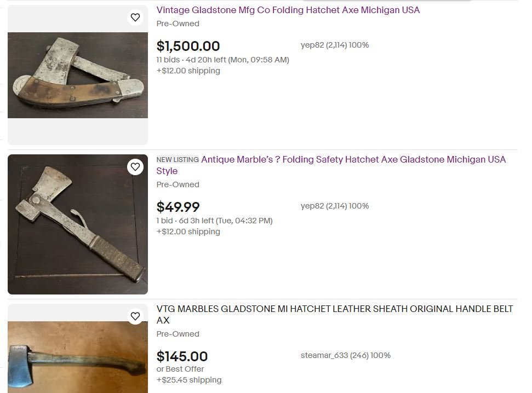Add the Gladstone Mfg Co folding hatchet to watchlist

(x=135, y=18)
